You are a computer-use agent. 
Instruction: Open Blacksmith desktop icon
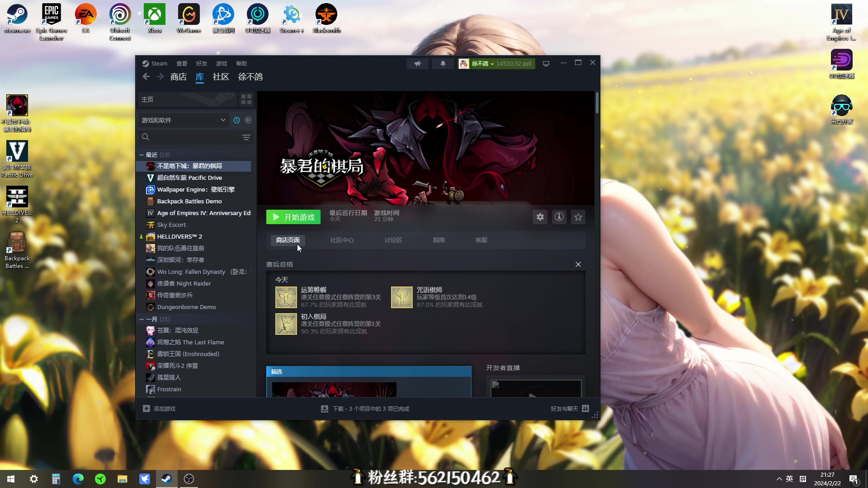click(x=326, y=18)
